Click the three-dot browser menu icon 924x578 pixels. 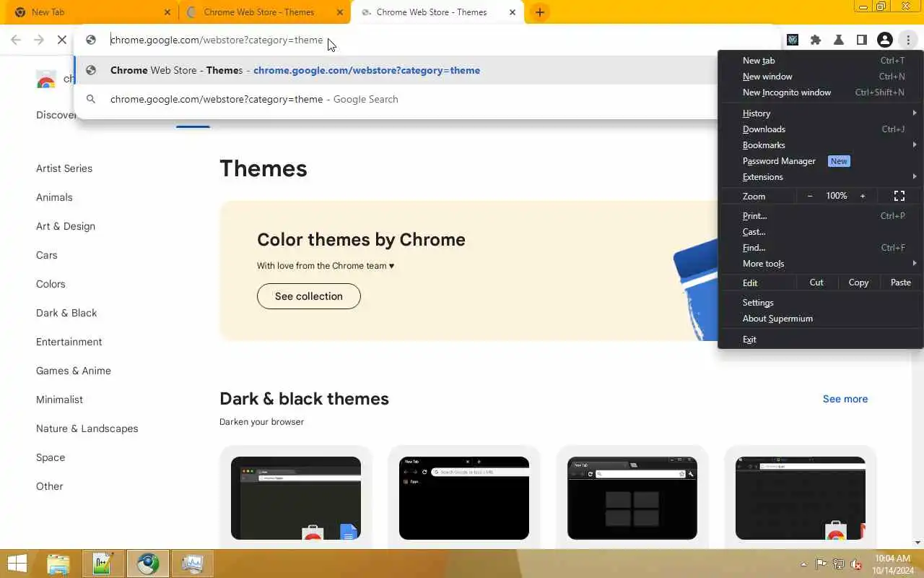click(x=908, y=40)
